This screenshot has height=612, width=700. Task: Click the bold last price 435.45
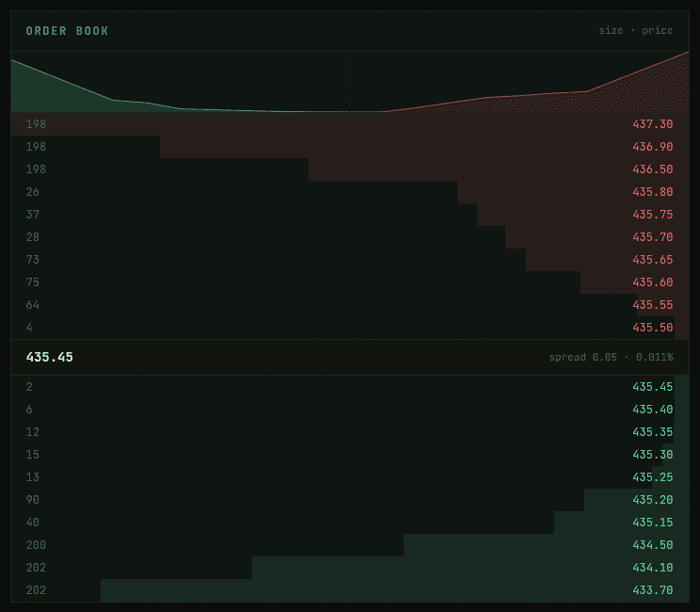point(49,358)
